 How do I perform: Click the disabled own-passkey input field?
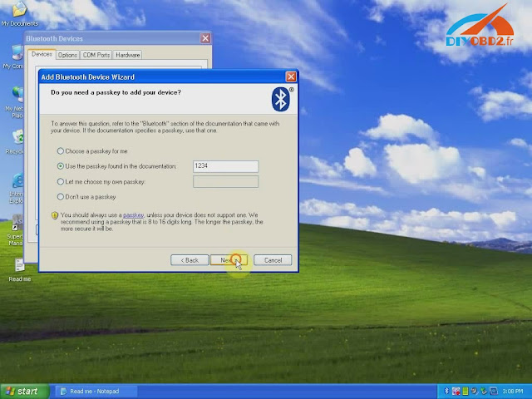(225, 181)
